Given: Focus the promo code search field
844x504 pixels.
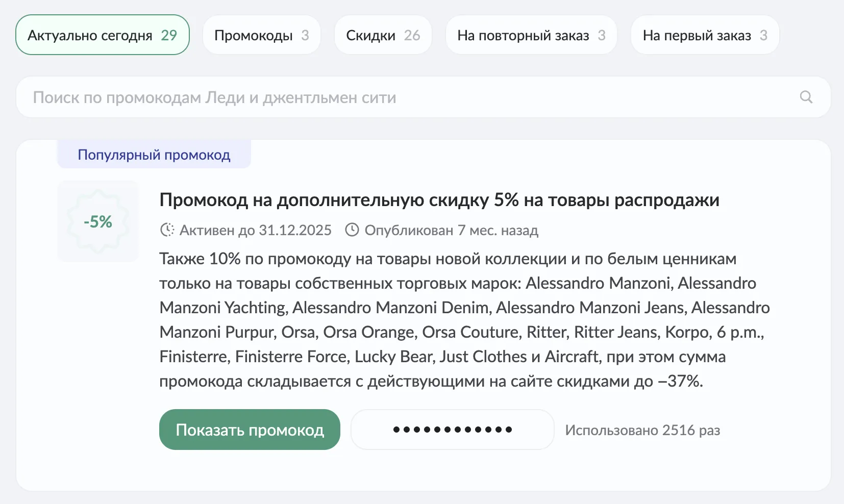Looking at the screenshot, I should point(408,97).
